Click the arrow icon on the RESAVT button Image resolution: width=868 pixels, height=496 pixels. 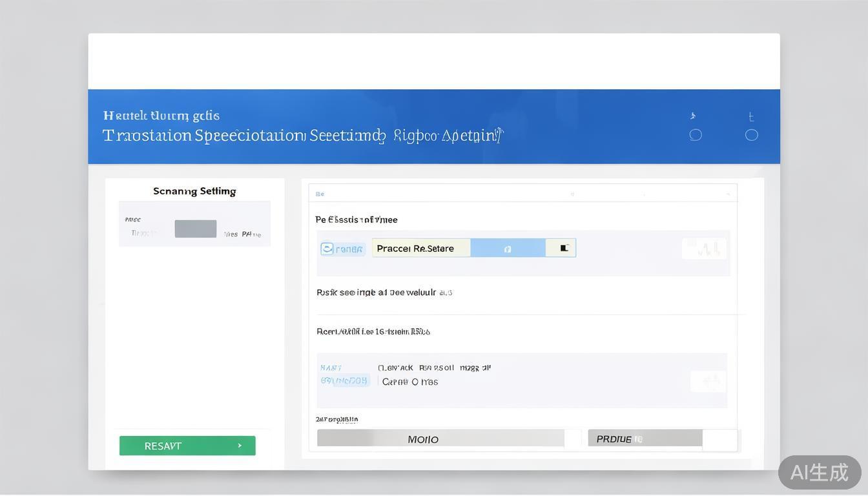click(240, 446)
